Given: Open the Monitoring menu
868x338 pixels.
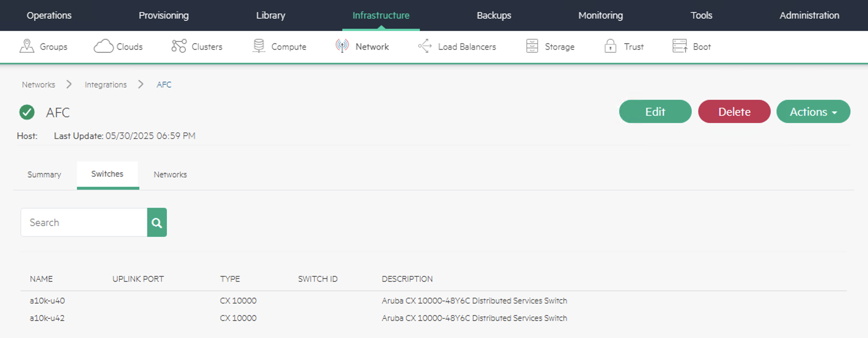Looking at the screenshot, I should tap(600, 15).
